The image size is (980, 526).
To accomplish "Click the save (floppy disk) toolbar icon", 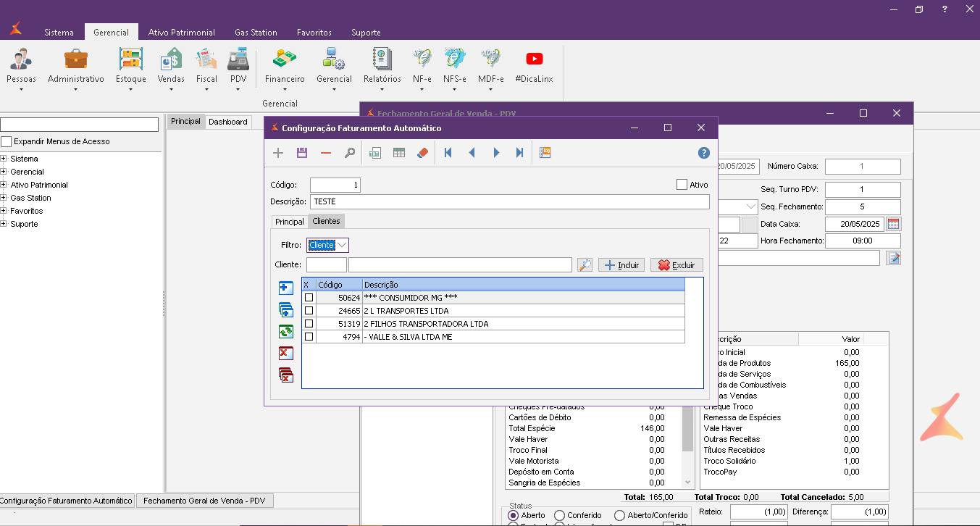I will (302, 153).
